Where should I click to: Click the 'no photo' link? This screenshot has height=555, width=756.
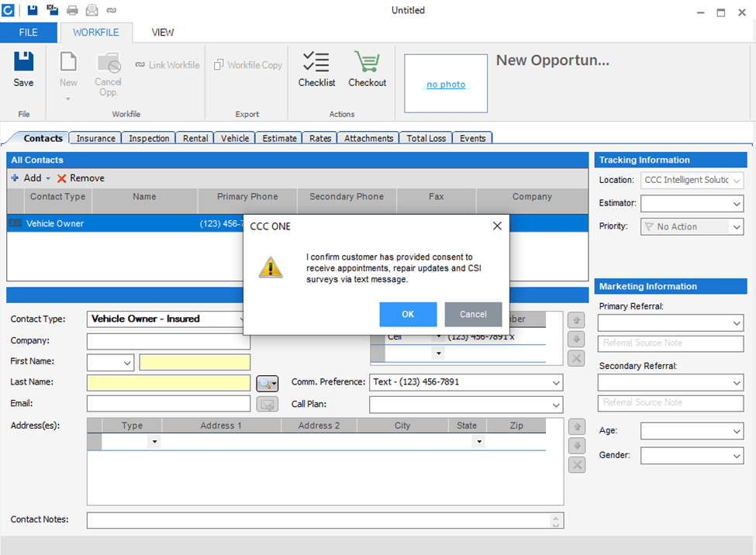[446, 84]
